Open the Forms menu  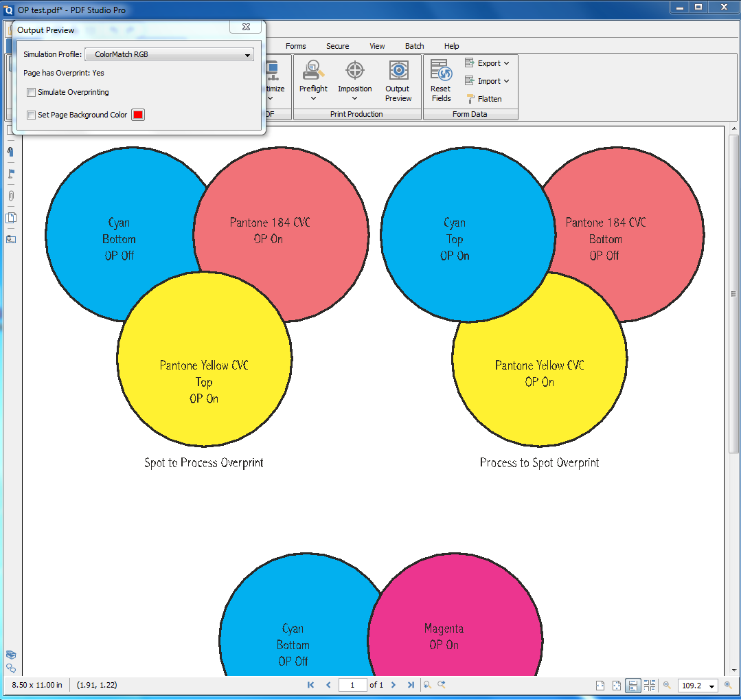(295, 46)
